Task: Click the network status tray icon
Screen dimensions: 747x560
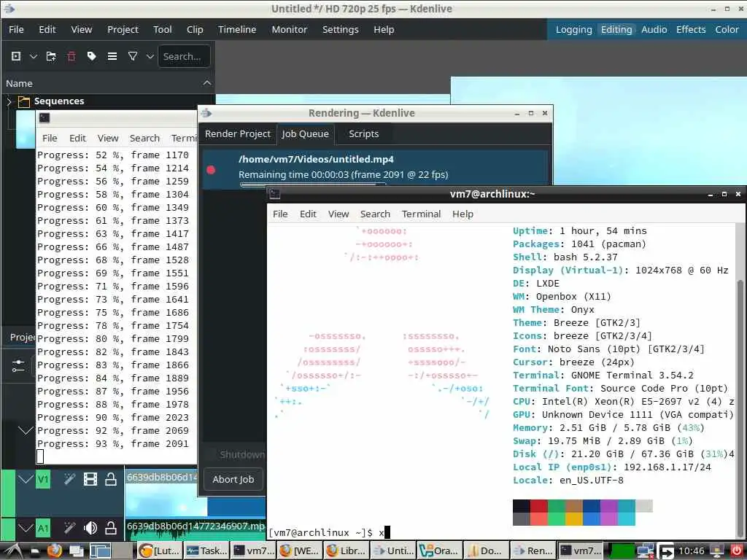Action: click(646, 551)
